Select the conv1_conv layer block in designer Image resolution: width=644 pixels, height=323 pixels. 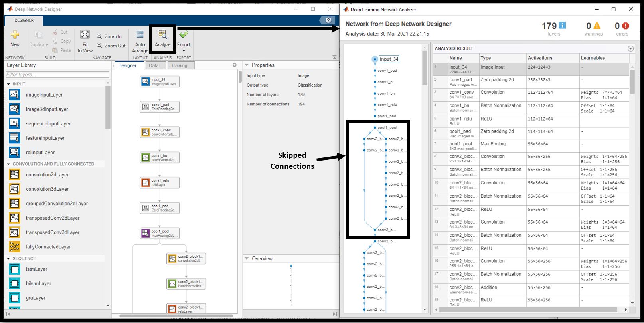pos(160,132)
